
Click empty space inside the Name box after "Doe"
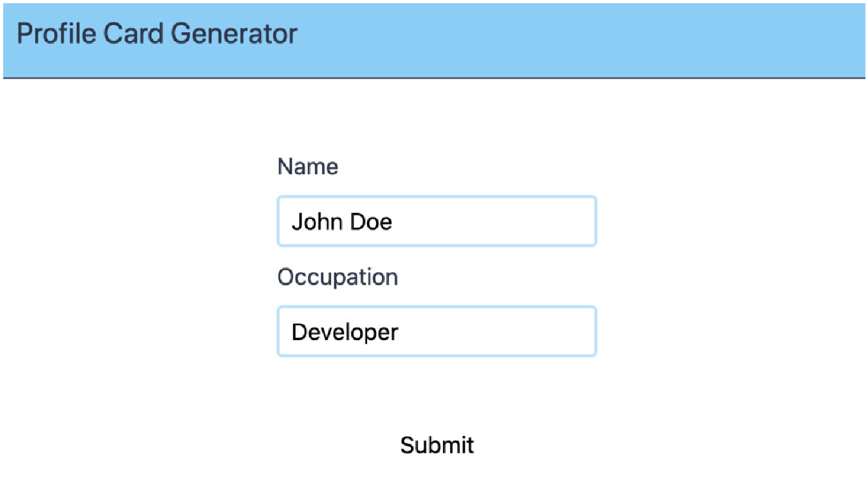pyautogui.click(x=495, y=222)
